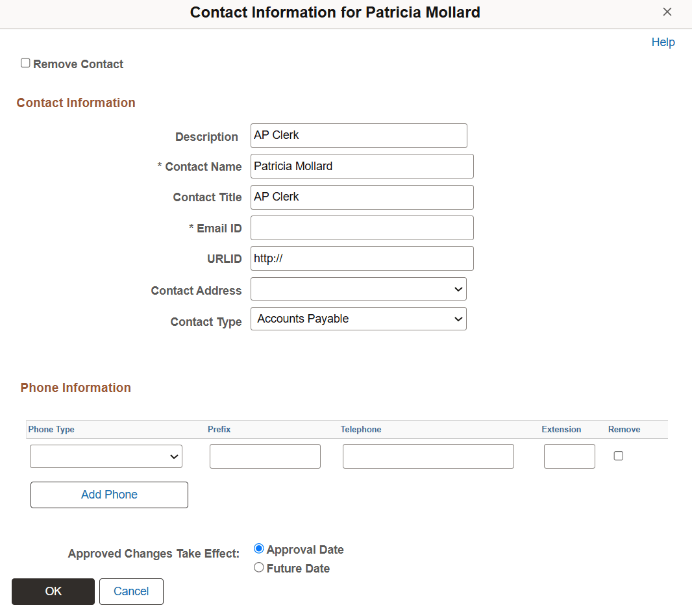Open the Phone Type dropdown
Viewport: 692px width, 616px height.
click(x=106, y=456)
